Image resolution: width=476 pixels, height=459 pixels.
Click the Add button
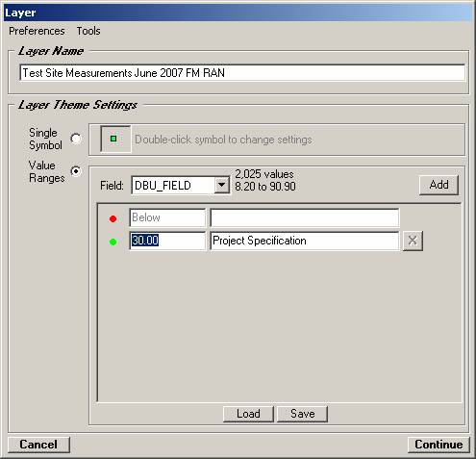438,185
